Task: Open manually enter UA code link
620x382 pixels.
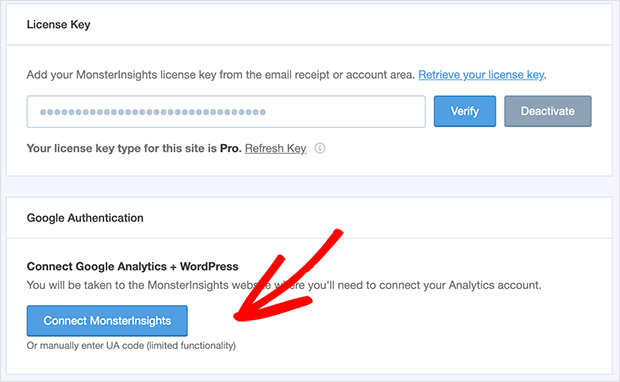Action: click(131, 346)
